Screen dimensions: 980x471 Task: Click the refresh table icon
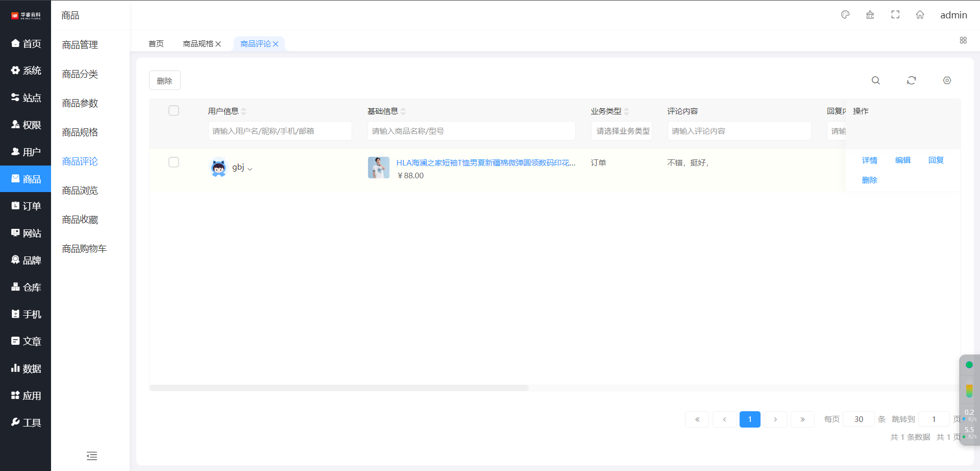click(x=911, y=80)
